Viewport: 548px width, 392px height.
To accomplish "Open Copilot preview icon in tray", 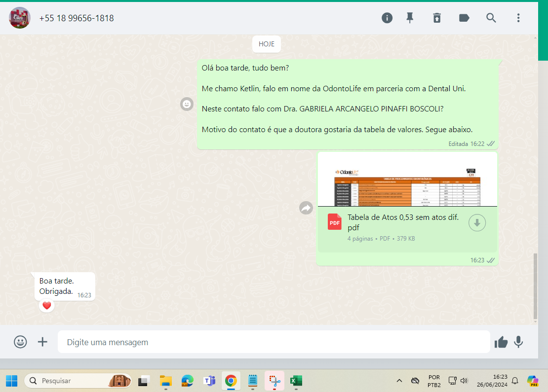I will point(533,381).
